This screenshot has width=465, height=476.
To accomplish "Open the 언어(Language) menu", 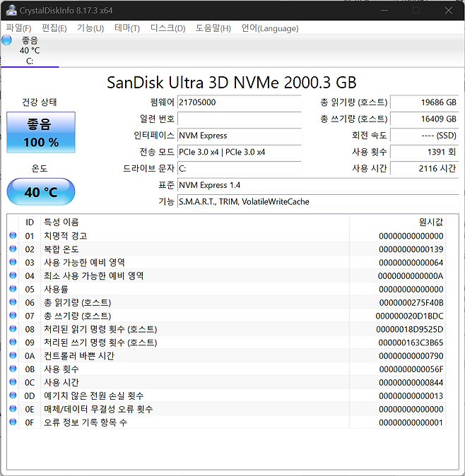I will pos(270,28).
